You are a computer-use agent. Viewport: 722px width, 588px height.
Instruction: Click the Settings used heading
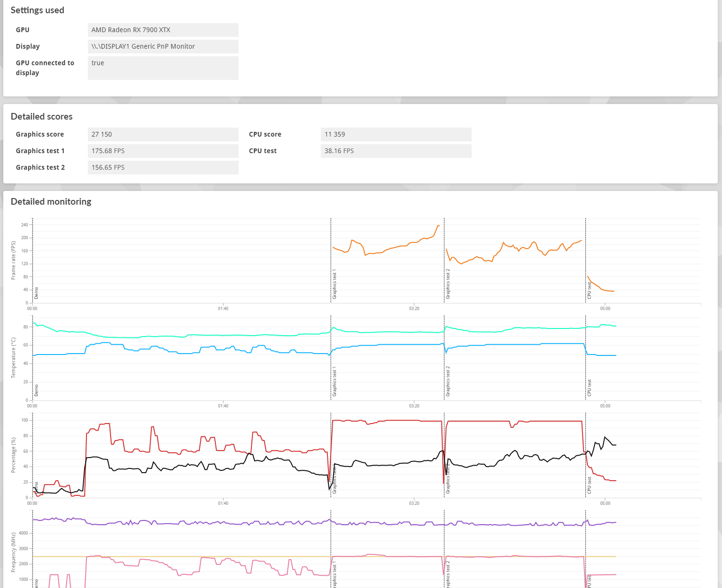click(x=37, y=10)
